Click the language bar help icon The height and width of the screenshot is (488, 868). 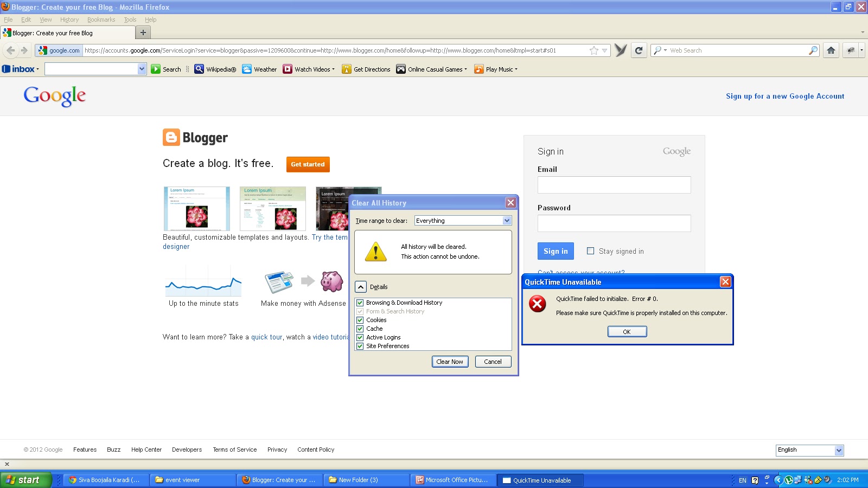tap(755, 480)
